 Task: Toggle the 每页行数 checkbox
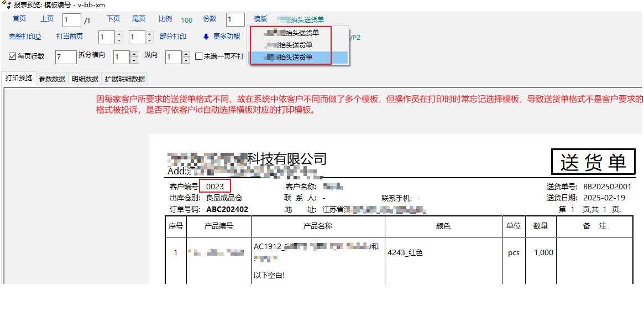click(x=13, y=56)
